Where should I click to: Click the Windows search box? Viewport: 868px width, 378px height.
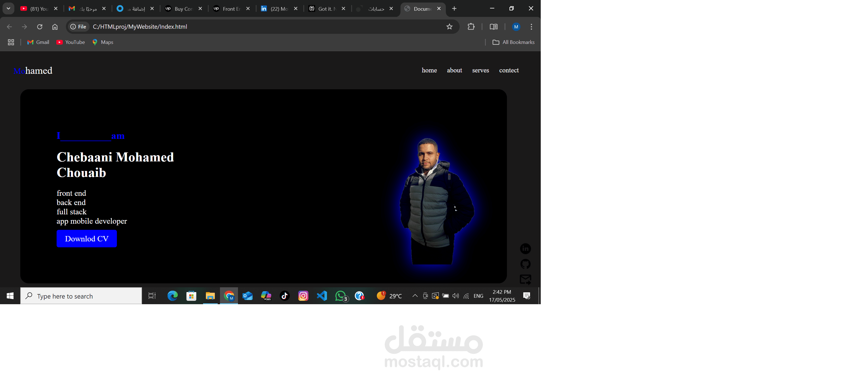[x=81, y=296]
